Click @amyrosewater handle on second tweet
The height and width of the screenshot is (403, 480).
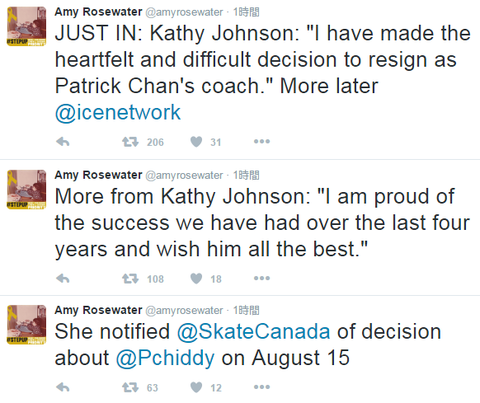[x=184, y=175]
